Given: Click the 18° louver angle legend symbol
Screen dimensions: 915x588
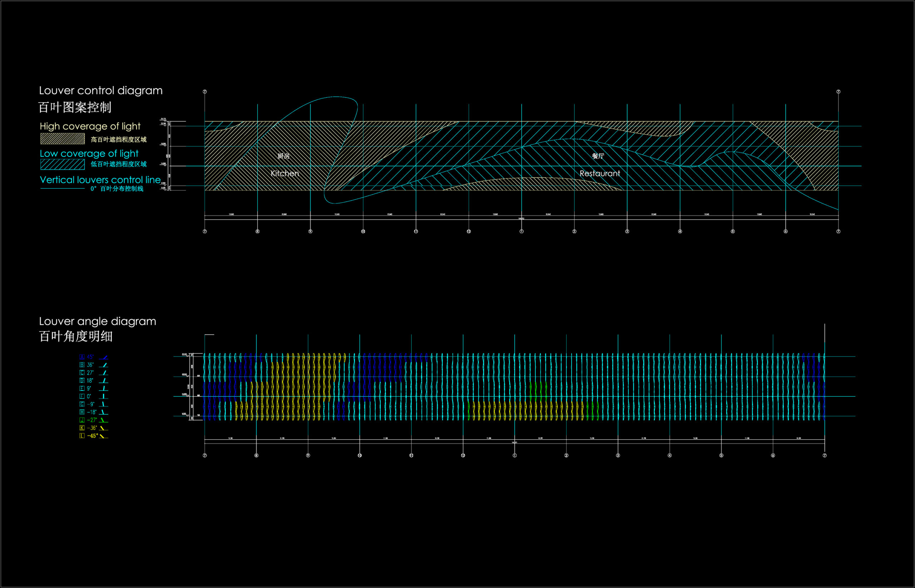Looking at the screenshot, I should point(104,381).
